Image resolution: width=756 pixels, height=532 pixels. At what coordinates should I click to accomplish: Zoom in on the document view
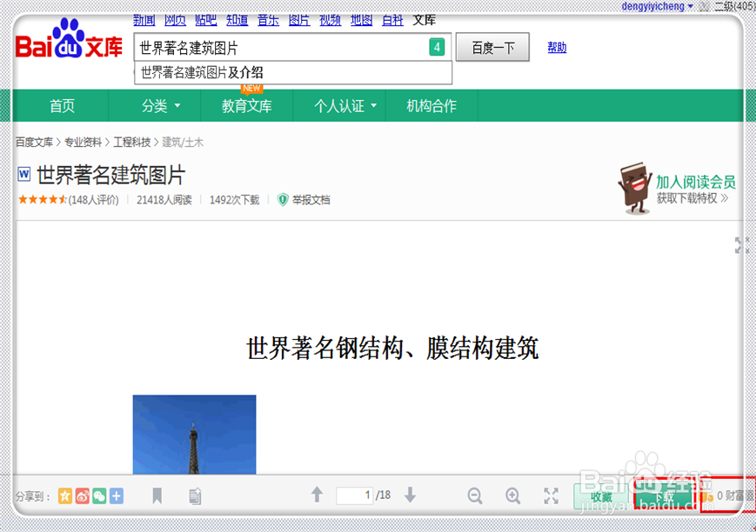pyautogui.click(x=512, y=495)
